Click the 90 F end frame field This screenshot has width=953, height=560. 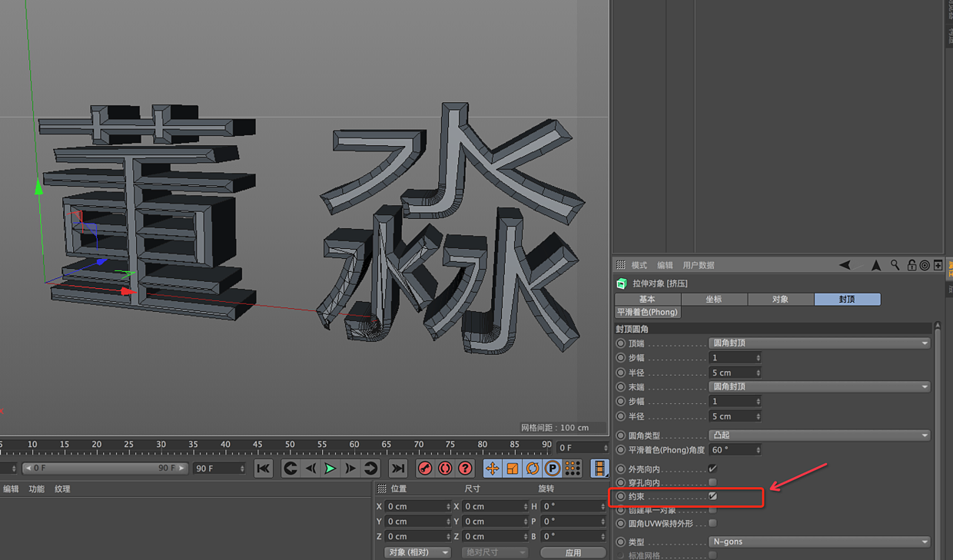pos(219,468)
